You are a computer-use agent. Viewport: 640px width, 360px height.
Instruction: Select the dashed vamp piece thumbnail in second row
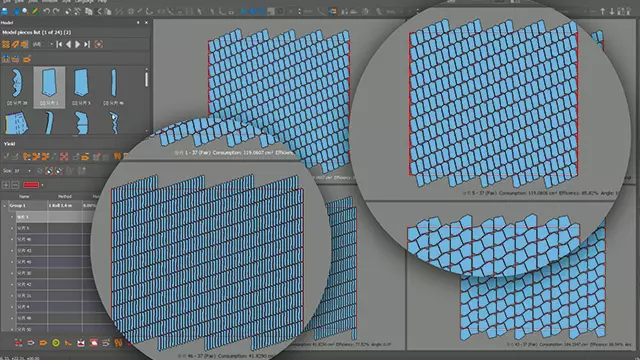pyautogui.click(x=16, y=123)
